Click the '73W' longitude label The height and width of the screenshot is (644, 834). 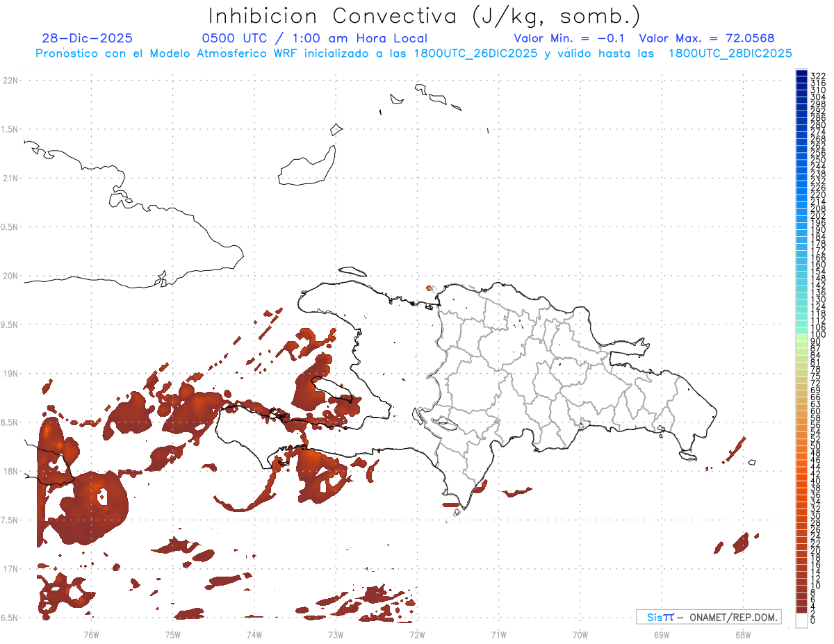click(336, 634)
